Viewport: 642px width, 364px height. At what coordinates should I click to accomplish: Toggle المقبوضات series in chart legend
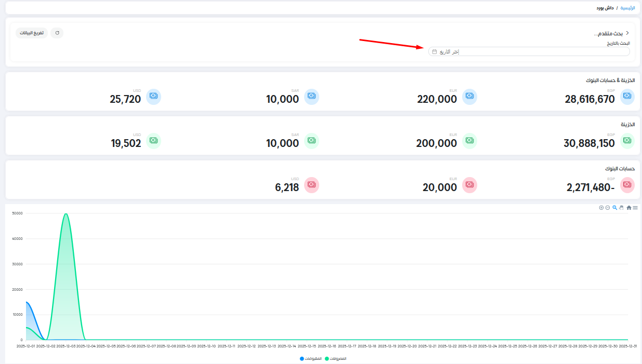click(x=310, y=359)
